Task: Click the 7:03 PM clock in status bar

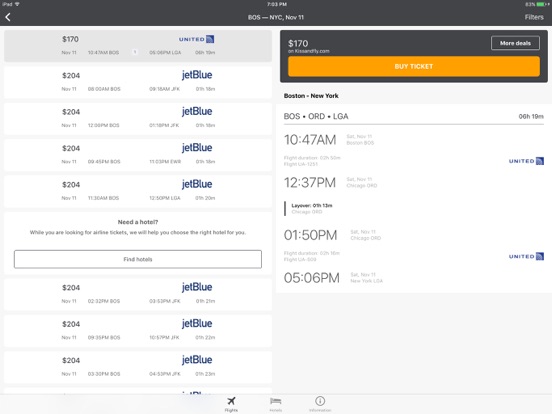Action: (277, 4)
